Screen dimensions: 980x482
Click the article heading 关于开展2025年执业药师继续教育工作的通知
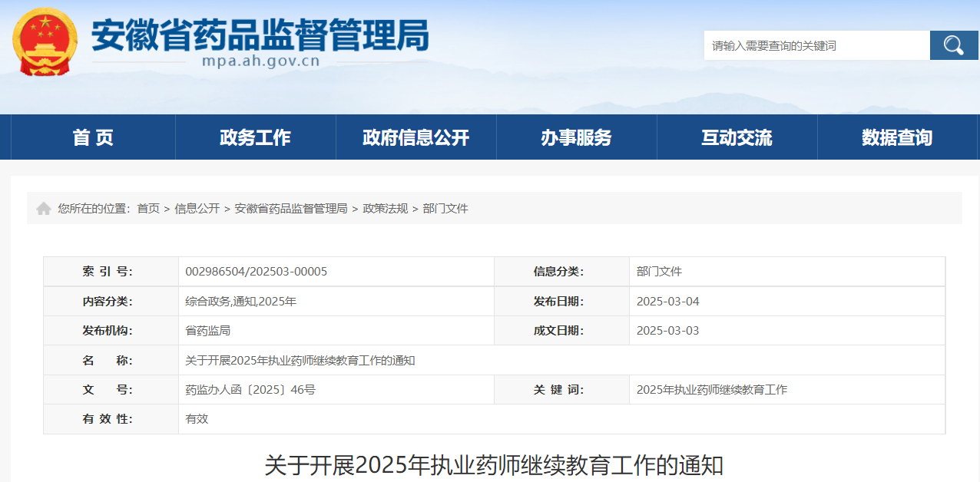click(x=494, y=465)
